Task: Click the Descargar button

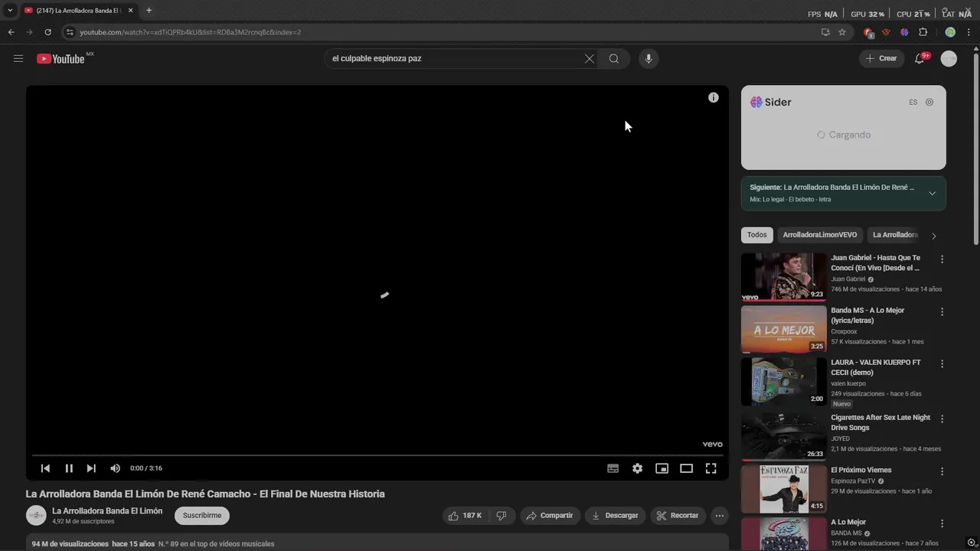Action: (615, 516)
